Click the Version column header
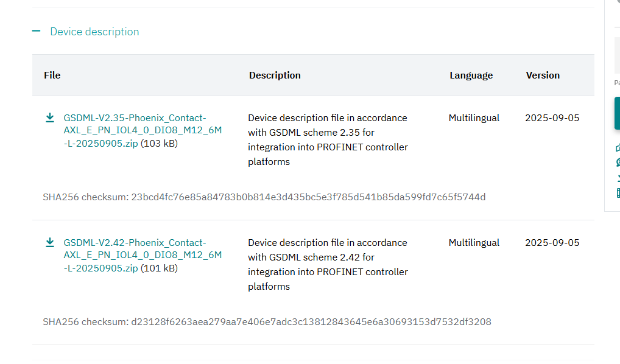 tap(543, 75)
